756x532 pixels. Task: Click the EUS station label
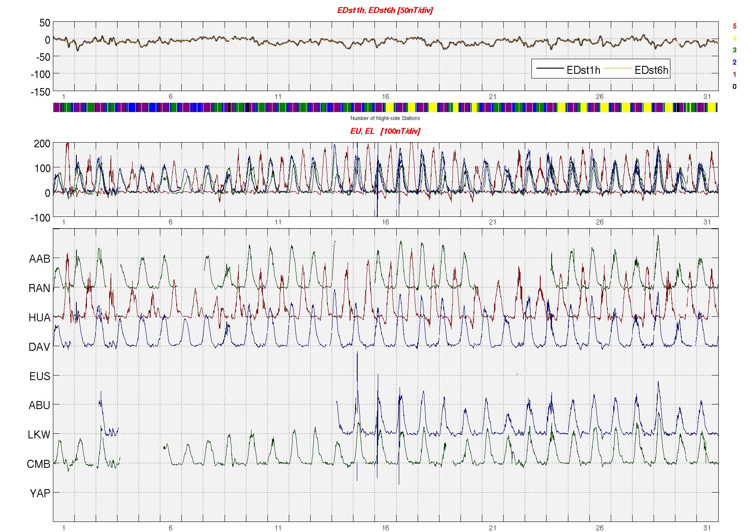point(39,376)
